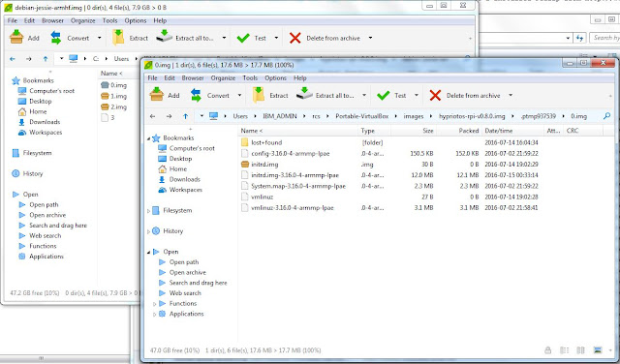Image resolution: width=620 pixels, height=364 pixels.
Task: Click Extract all to icon in back window
Action: [x=165, y=37]
